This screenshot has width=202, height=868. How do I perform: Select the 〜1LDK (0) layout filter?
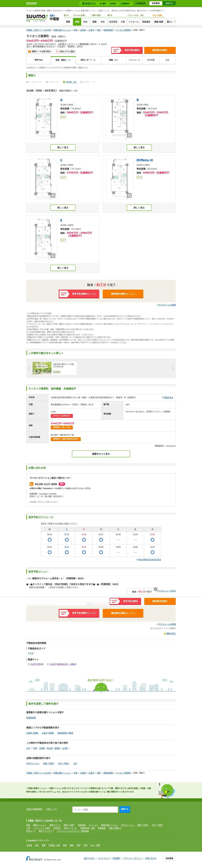pos(34,82)
